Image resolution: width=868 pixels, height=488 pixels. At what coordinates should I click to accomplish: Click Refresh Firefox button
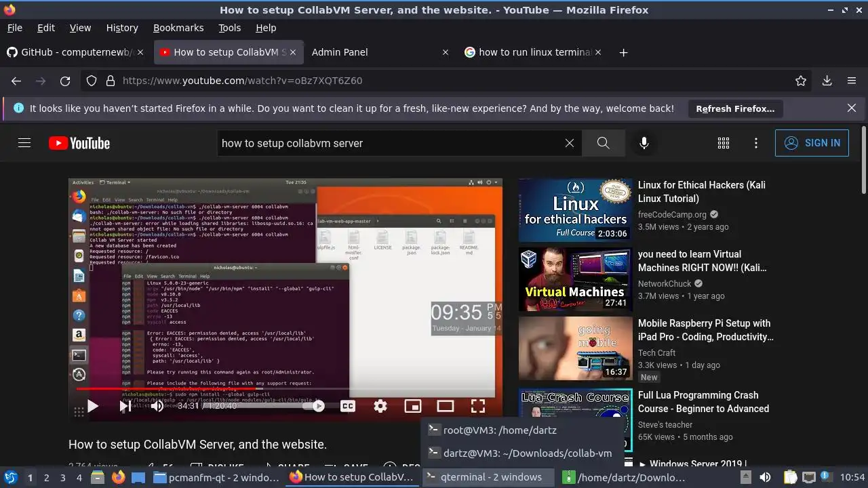click(735, 108)
